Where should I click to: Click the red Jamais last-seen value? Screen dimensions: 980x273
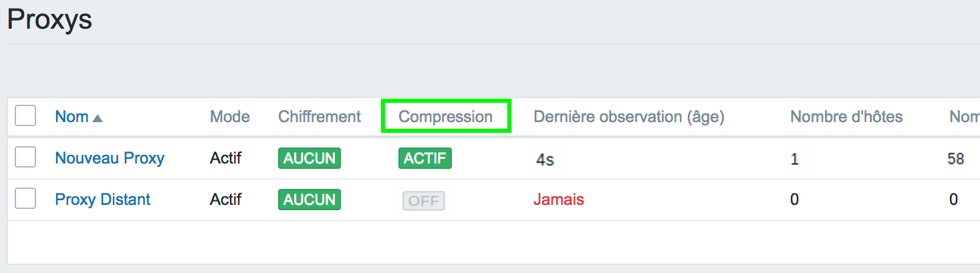[559, 200]
